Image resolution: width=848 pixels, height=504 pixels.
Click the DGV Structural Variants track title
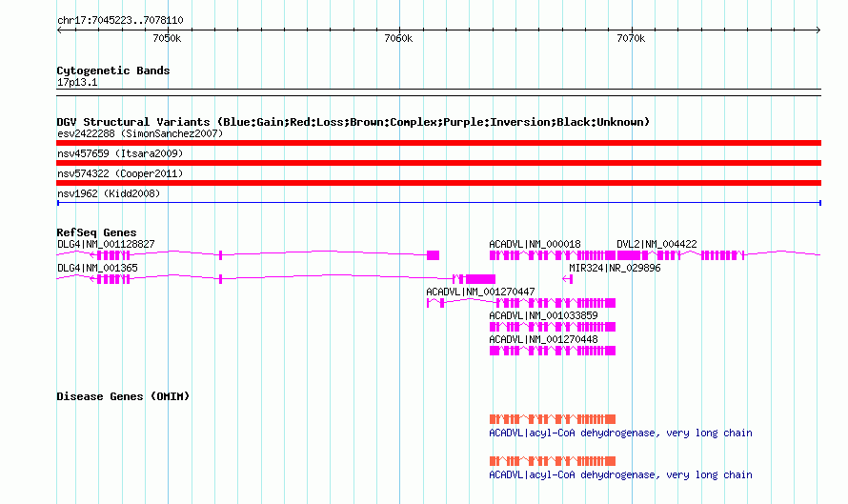point(353,122)
